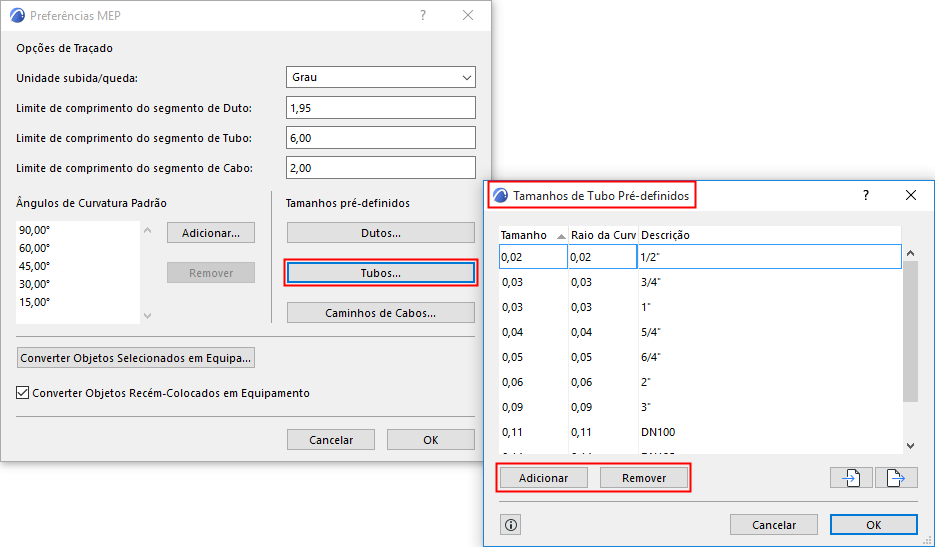The height and width of the screenshot is (547, 935).
Task: Open the info icon in Tamanhos de Tubo dialog
Action: (511, 525)
